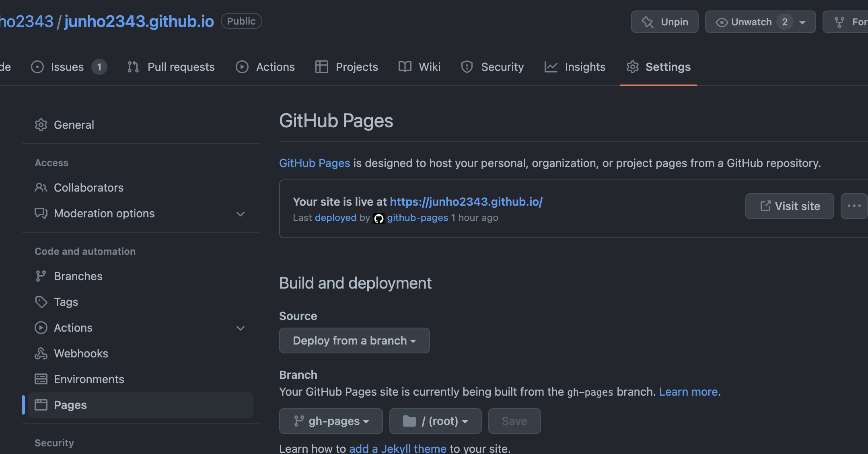Viewport: 868px width, 454px height.
Task: Click the Settings gear icon in top nav
Action: point(633,67)
